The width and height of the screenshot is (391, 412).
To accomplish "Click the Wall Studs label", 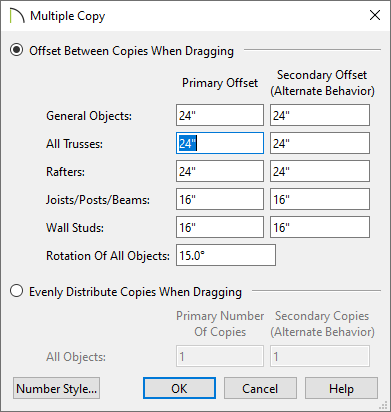I will pos(75,228).
